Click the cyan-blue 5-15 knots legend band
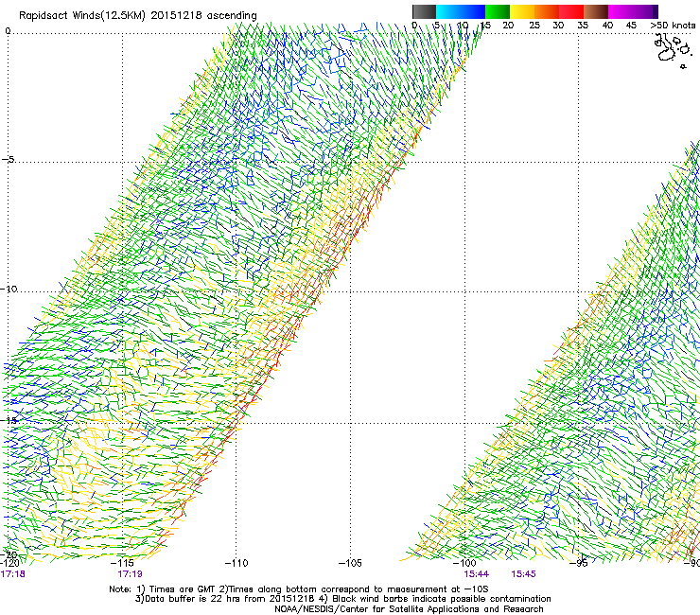700x615 pixels. click(461, 11)
